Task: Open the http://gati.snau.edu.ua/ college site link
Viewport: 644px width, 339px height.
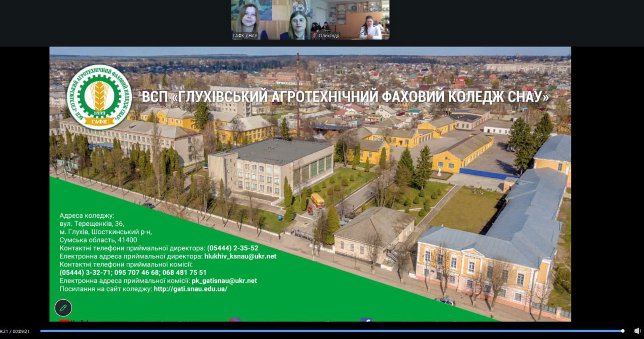Action: 191,289
